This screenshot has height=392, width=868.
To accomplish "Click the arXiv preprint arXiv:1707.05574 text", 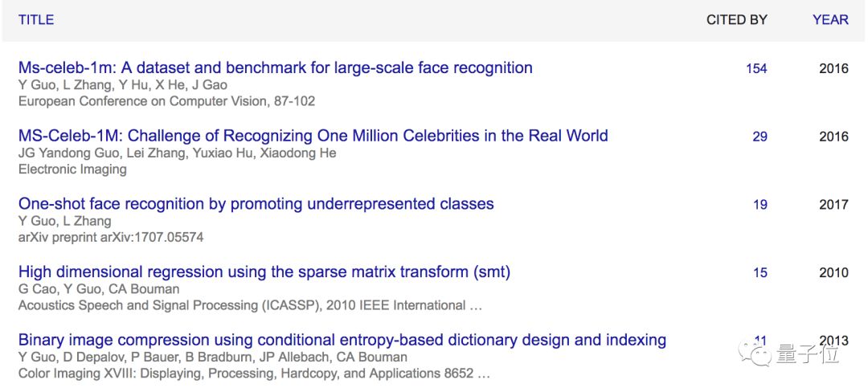I will point(110,237).
